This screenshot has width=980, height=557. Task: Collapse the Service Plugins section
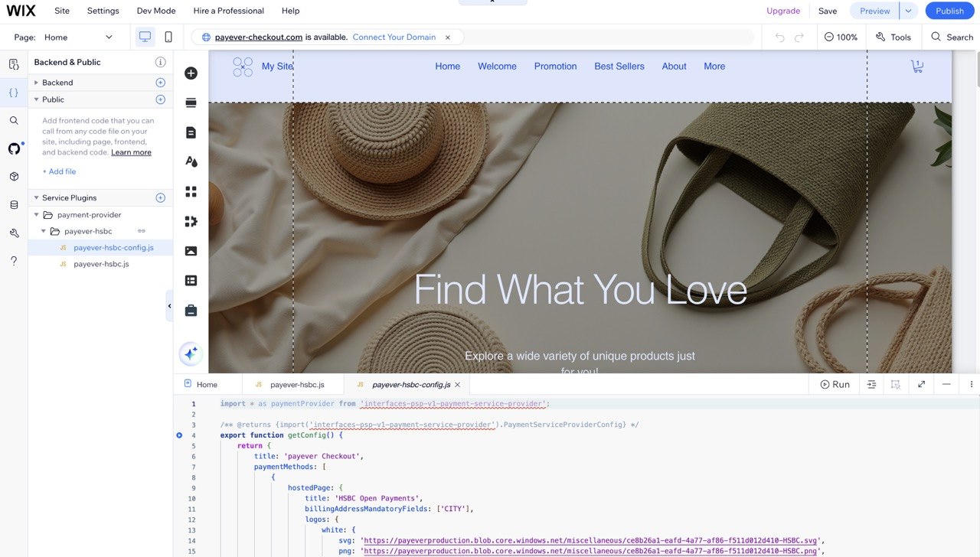point(36,197)
